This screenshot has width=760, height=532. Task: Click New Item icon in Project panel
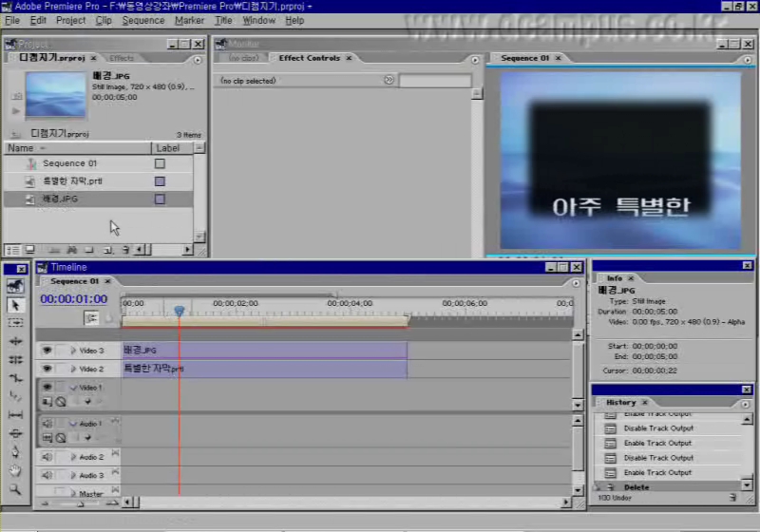pos(107,250)
